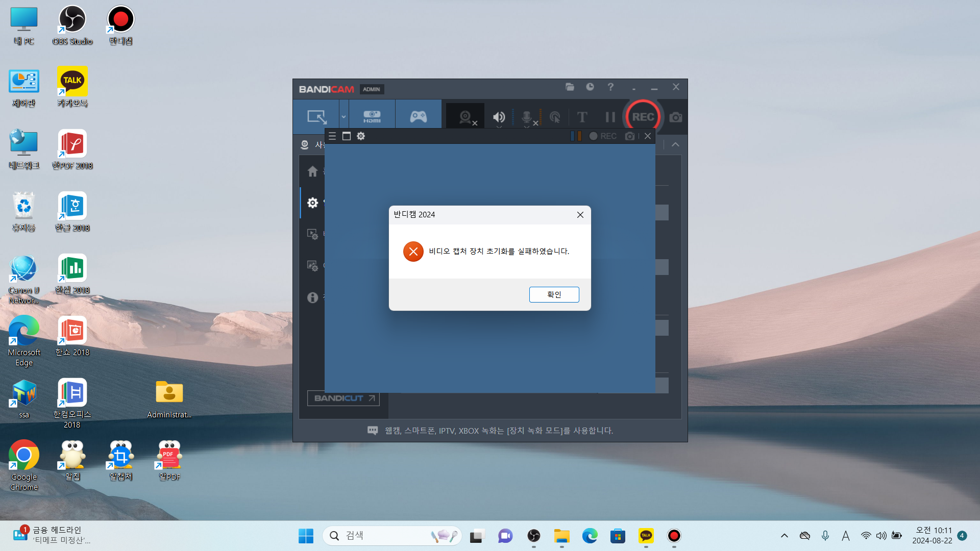The width and height of the screenshot is (980, 551).
Task: Open Image settings tab in sidebar
Action: (x=312, y=266)
